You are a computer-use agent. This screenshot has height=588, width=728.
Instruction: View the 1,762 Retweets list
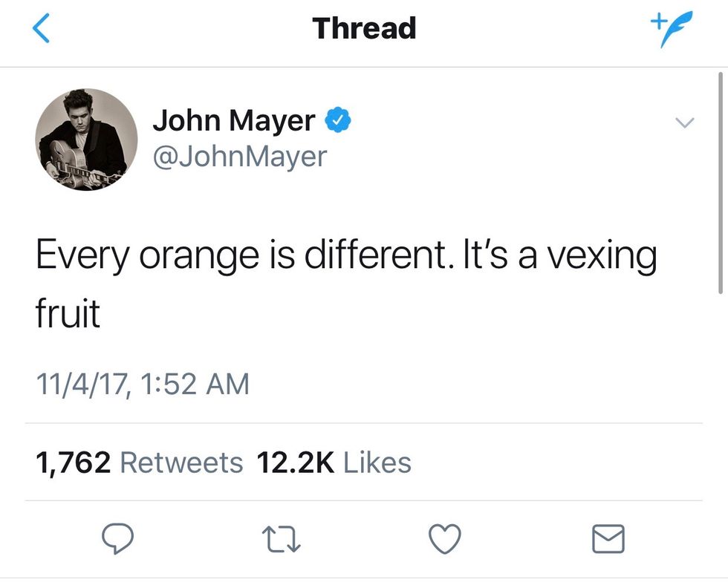click(x=140, y=463)
